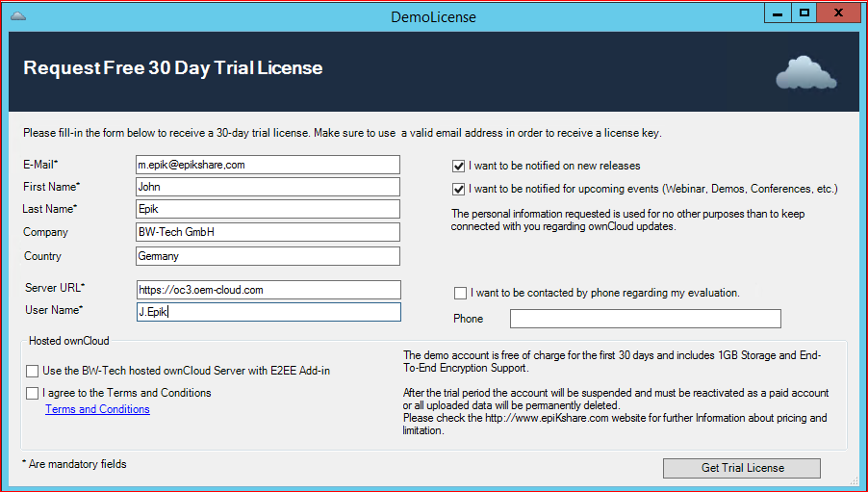The height and width of the screenshot is (492, 868).
Task: Click the 'Country' label
Action: pyautogui.click(x=42, y=256)
